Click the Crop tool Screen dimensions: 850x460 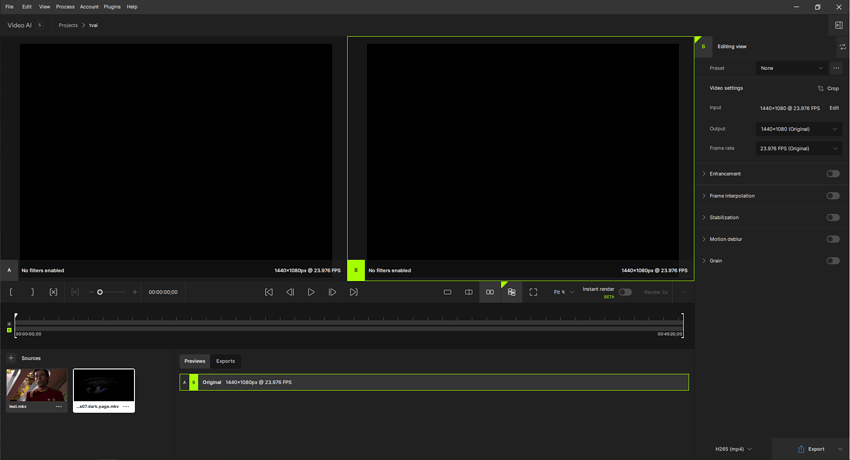828,88
